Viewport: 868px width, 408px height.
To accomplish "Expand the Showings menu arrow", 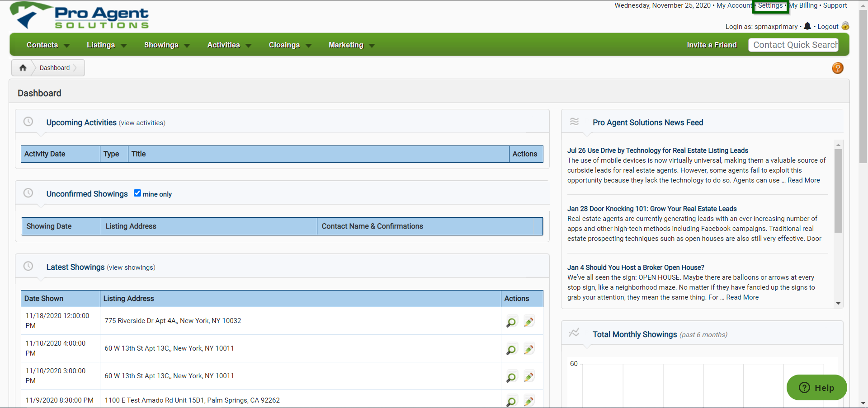I will pos(187,46).
